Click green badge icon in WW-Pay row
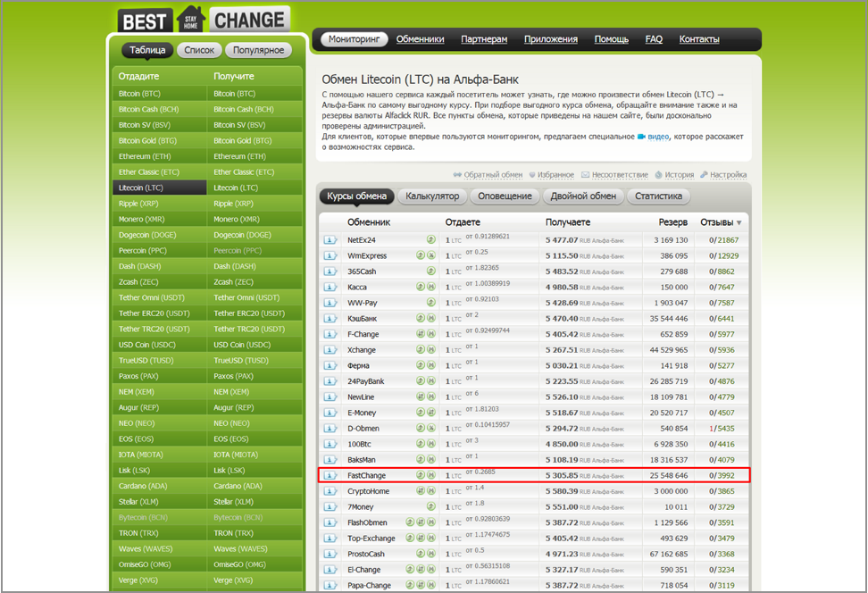This screenshot has width=868, height=593. 430,303
